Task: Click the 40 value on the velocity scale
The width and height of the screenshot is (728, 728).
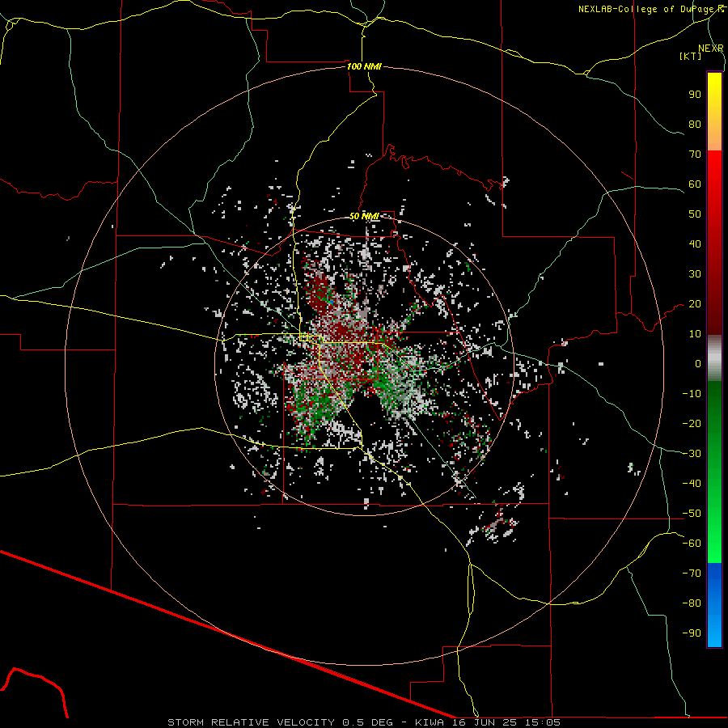Action: click(x=695, y=244)
